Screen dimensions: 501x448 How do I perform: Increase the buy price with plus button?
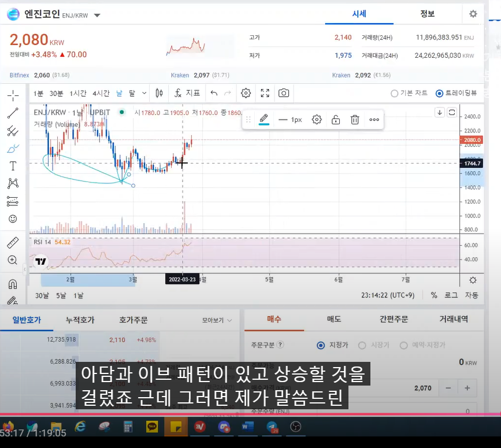coord(467,388)
